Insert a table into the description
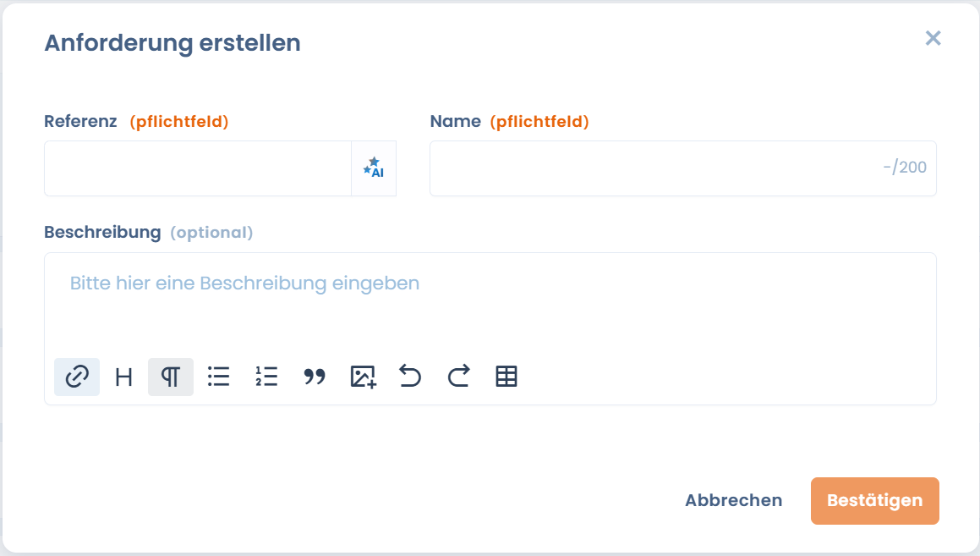Viewport: 980px width, 556px height. pos(506,377)
